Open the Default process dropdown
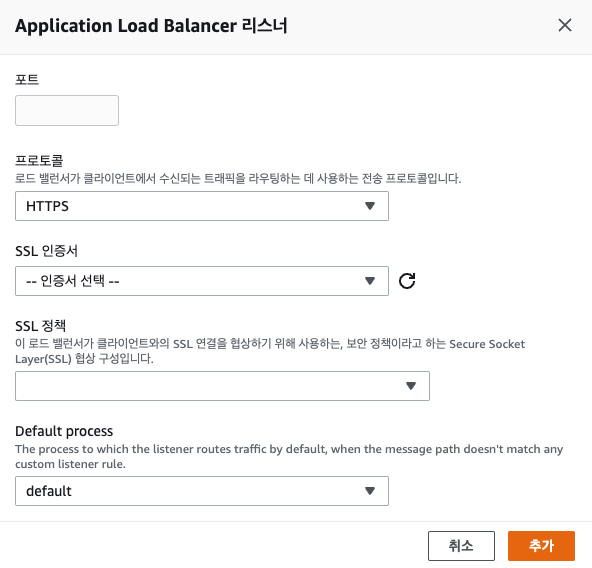This screenshot has height=568, width=592. pos(202,491)
